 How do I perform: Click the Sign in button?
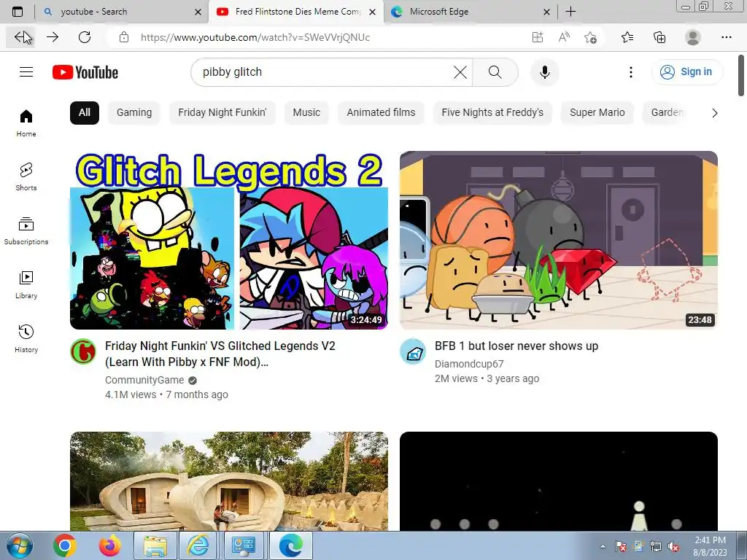point(687,72)
